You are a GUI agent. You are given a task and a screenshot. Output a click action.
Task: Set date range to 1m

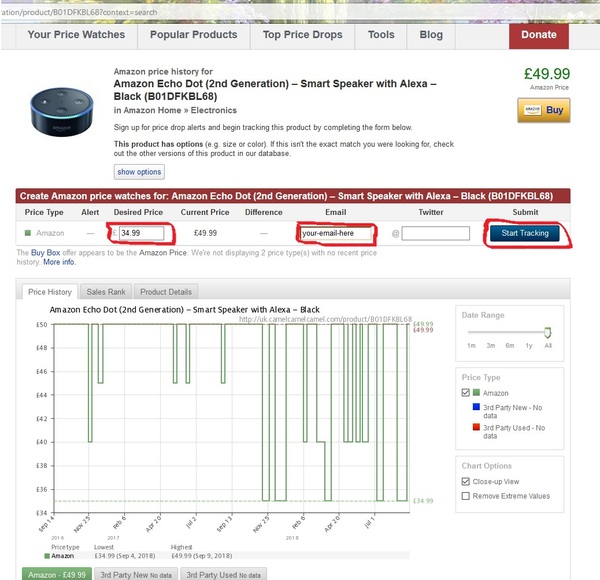(x=471, y=345)
